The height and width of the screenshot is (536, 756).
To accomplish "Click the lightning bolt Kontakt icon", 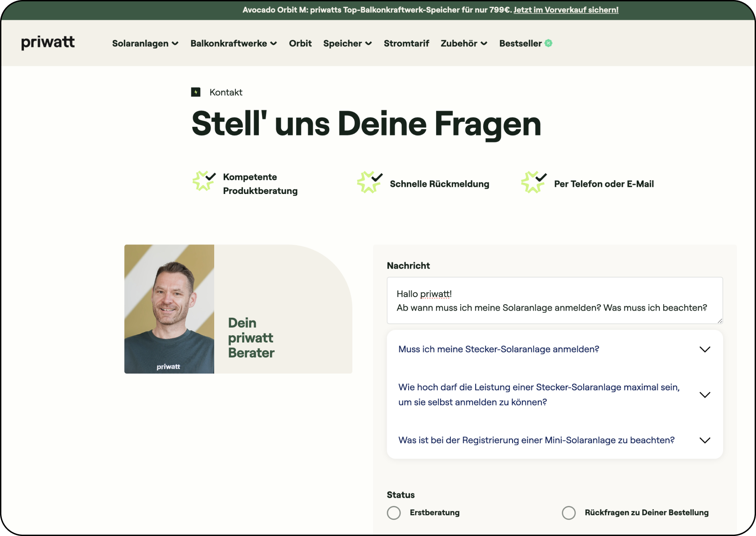I will click(x=196, y=92).
